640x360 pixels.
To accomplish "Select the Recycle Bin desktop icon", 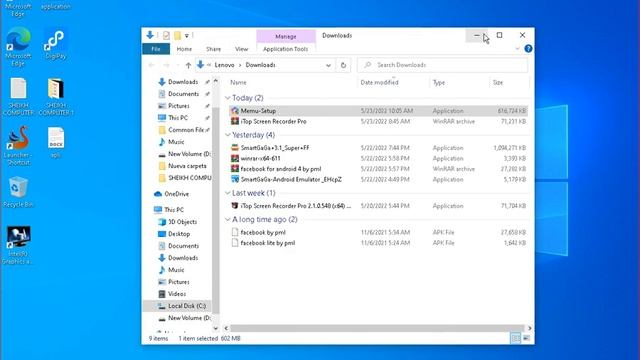I will [x=18, y=192].
